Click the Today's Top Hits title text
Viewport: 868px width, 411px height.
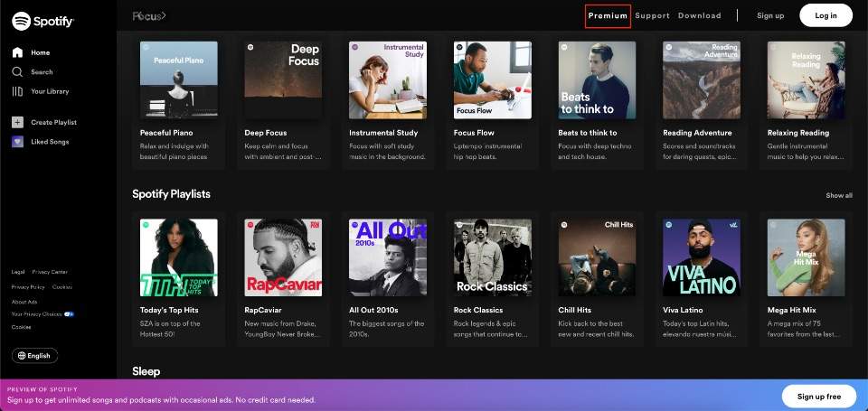tap(169, 310)
